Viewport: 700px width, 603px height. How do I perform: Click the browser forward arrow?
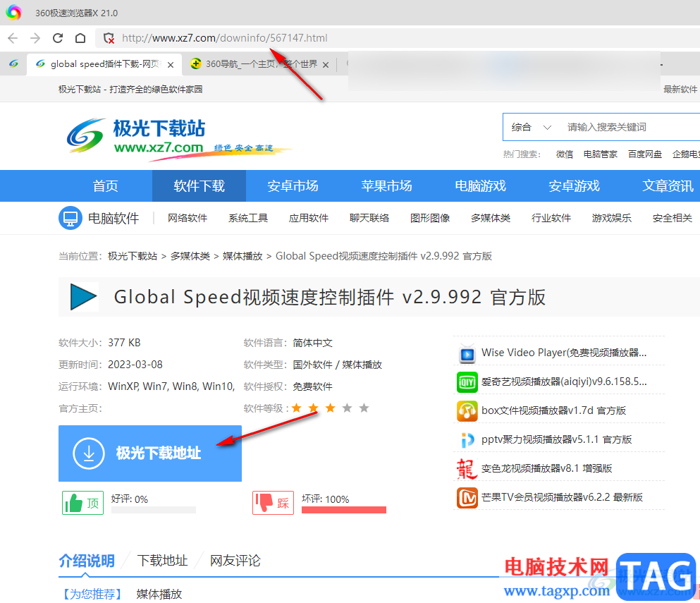[35, 38]
